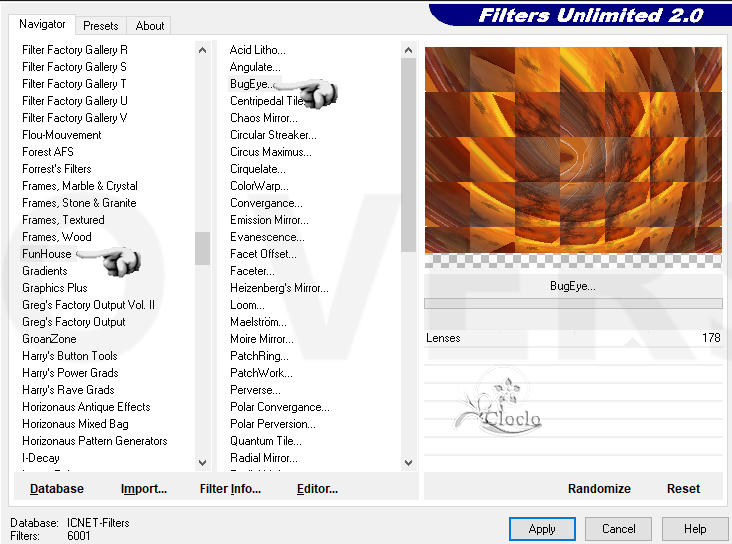
Task: Select Horizonaus Pattern Generators
Action: tap(95, 441)
